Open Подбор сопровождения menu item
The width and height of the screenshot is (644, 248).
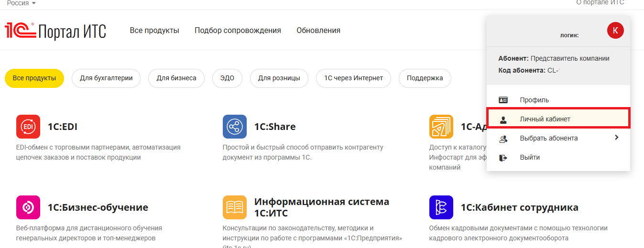[238, 30]
